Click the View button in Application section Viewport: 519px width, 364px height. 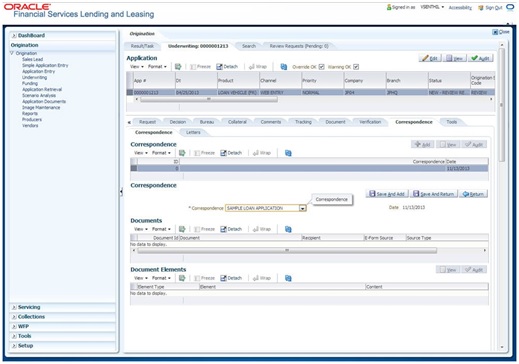pos(455,58)
